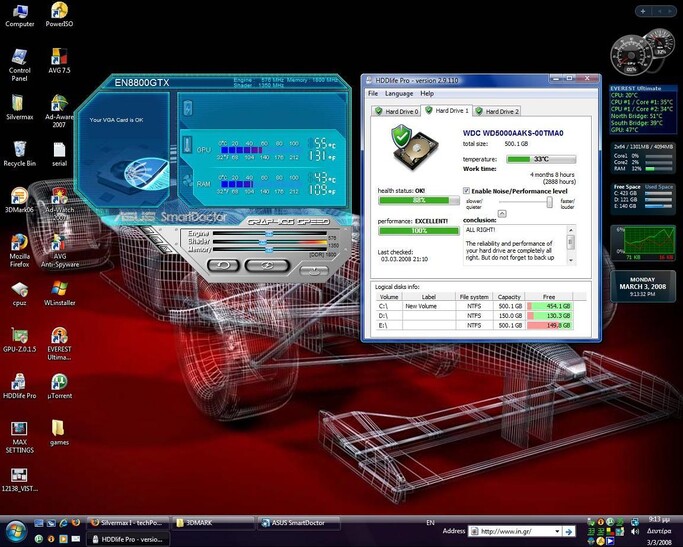683x547 pixels.
Task: Click the SmartDoctor small lower-right button
Action: 314,271
